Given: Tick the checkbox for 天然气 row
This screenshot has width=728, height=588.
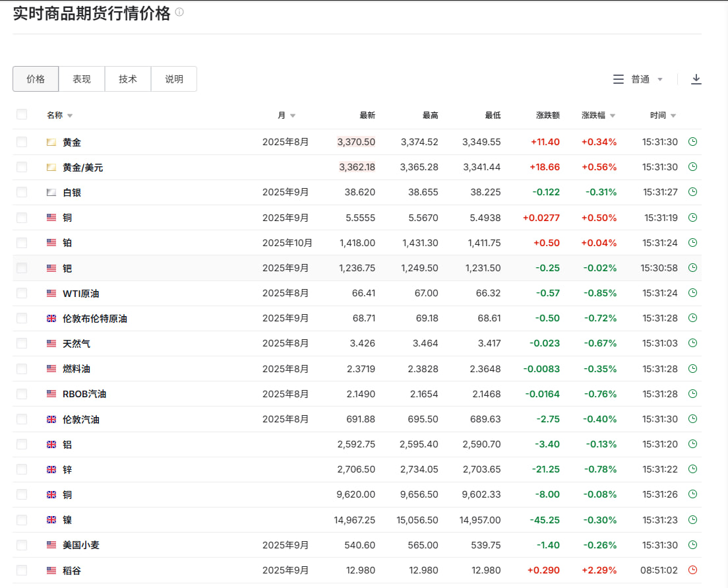Looking at the screenshot, I should tap(22, 343).
